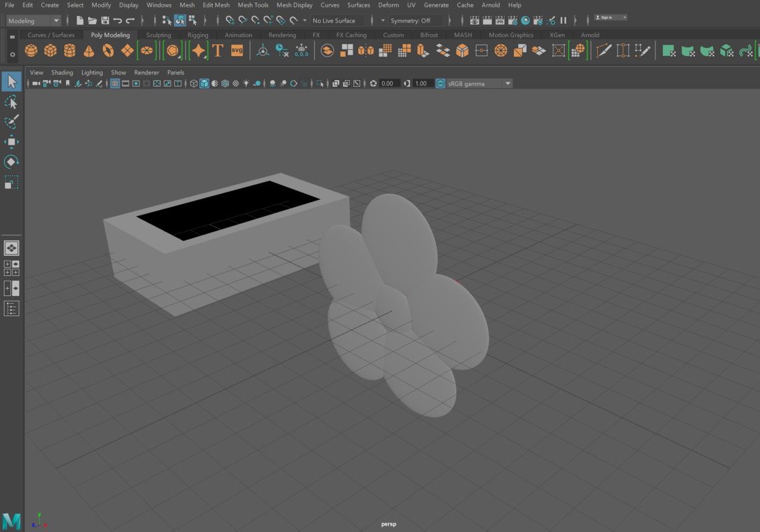Toggle select by component type mode
Screen dimensions: 760x532
193,21
